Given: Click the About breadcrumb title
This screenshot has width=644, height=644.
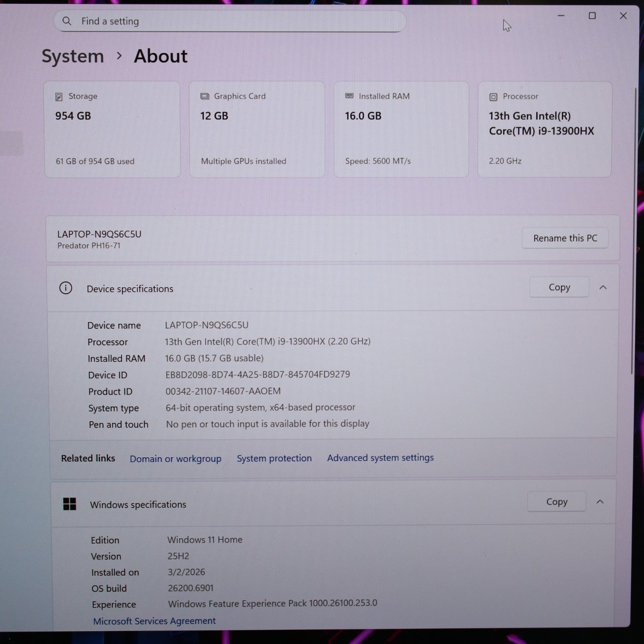Looking at the screenshot, I should [x=161, y=56].
